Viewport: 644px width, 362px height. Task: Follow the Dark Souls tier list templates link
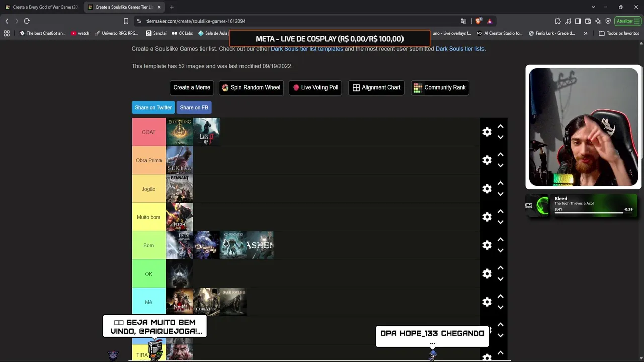[x=307, y=49]
